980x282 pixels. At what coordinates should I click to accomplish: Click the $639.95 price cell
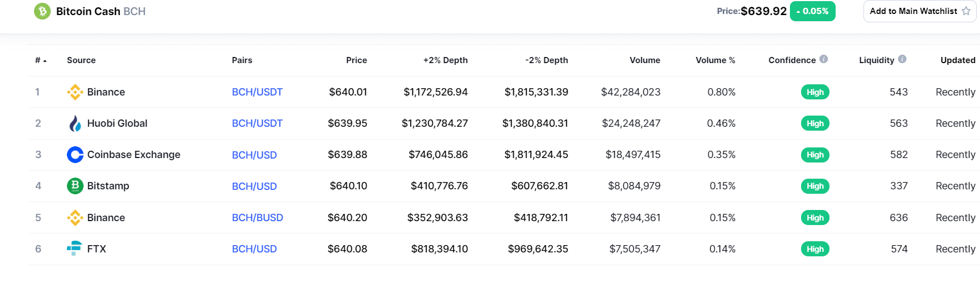point(347,123)
